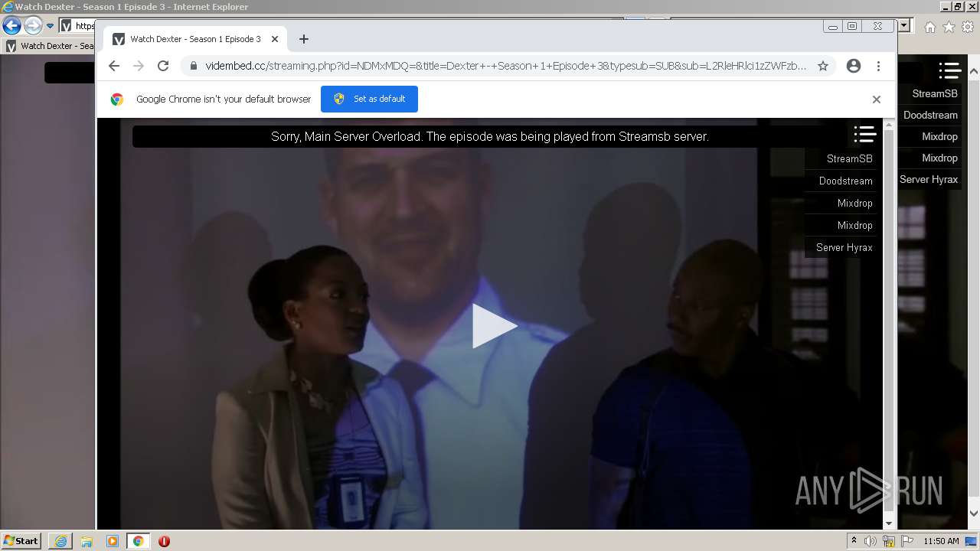The image size is (980, 551).
Task: Open Chrome's three-dot menu
Action: point(878,66)
